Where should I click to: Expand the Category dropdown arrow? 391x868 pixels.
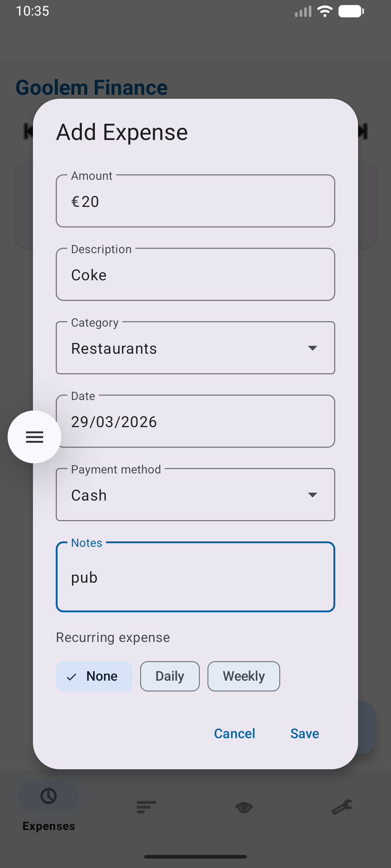point(312,348)
